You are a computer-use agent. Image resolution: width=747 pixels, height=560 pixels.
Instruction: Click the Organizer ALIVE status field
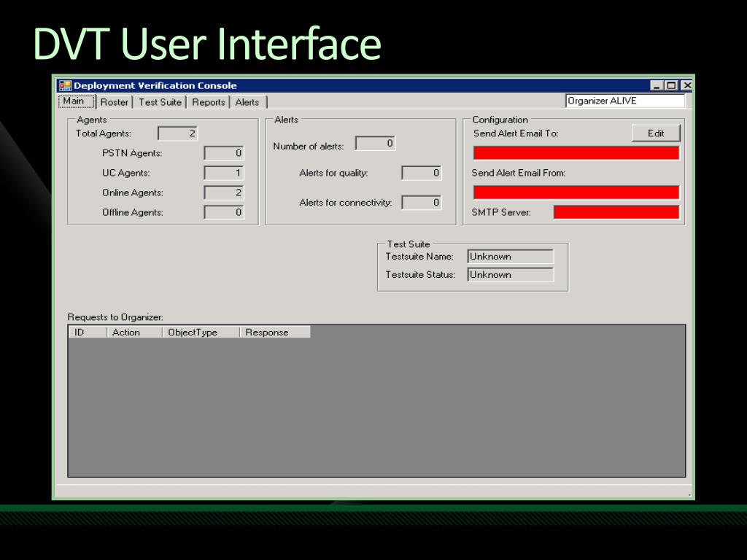click(x=625, y=101)
